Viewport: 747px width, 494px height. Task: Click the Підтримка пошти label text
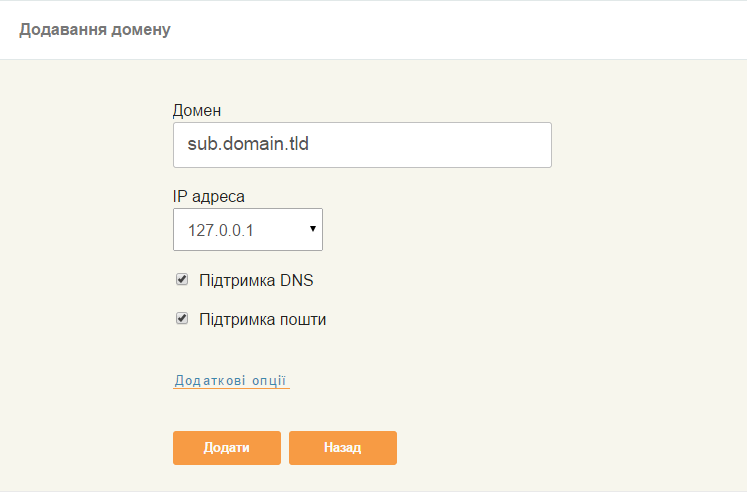point(263,320)
